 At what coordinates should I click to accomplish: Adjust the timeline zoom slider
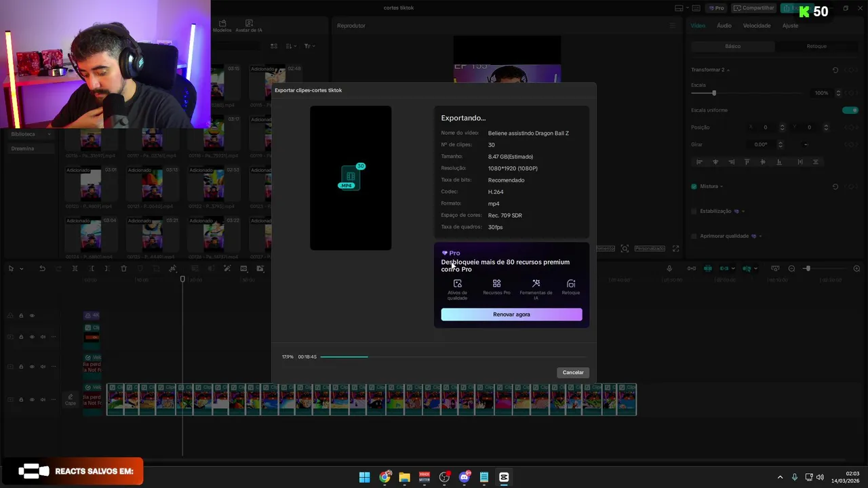[x=807, y=268]
